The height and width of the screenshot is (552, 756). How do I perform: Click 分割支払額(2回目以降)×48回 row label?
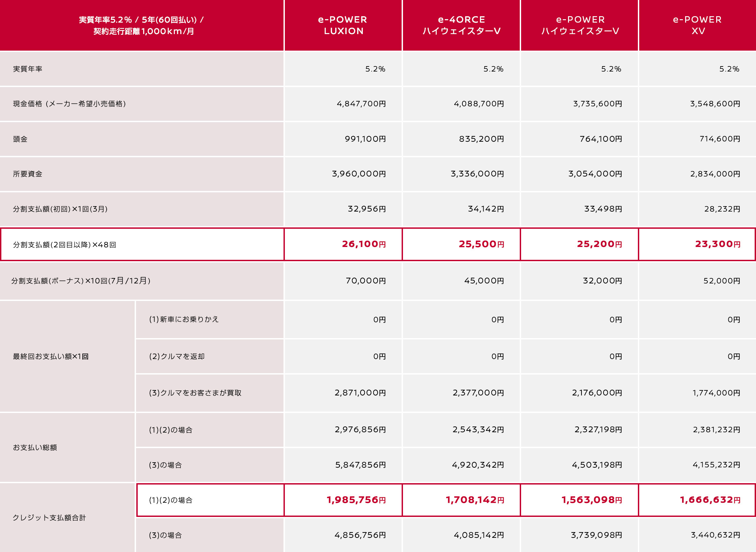(x=64, y=245)
